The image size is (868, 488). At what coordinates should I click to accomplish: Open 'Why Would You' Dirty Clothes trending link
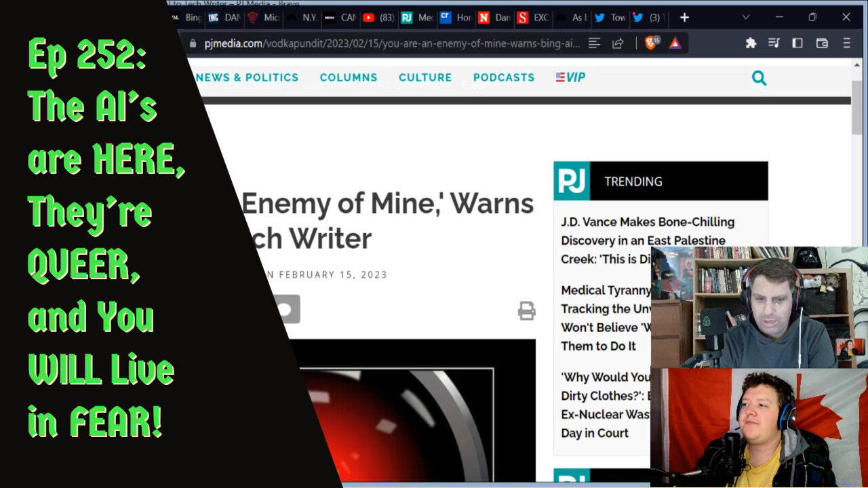point(606,405)
